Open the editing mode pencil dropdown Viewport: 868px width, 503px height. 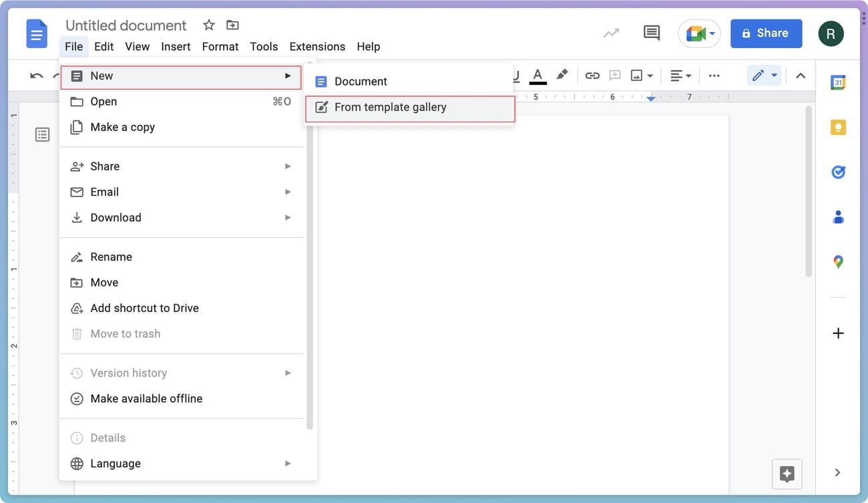pyautogui.click(x=765, y=75)
